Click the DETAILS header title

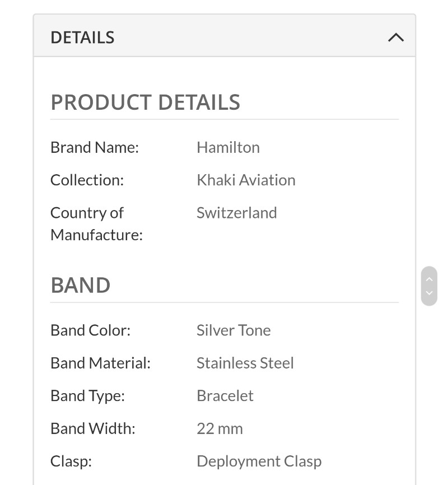click(x=82, y=38)
